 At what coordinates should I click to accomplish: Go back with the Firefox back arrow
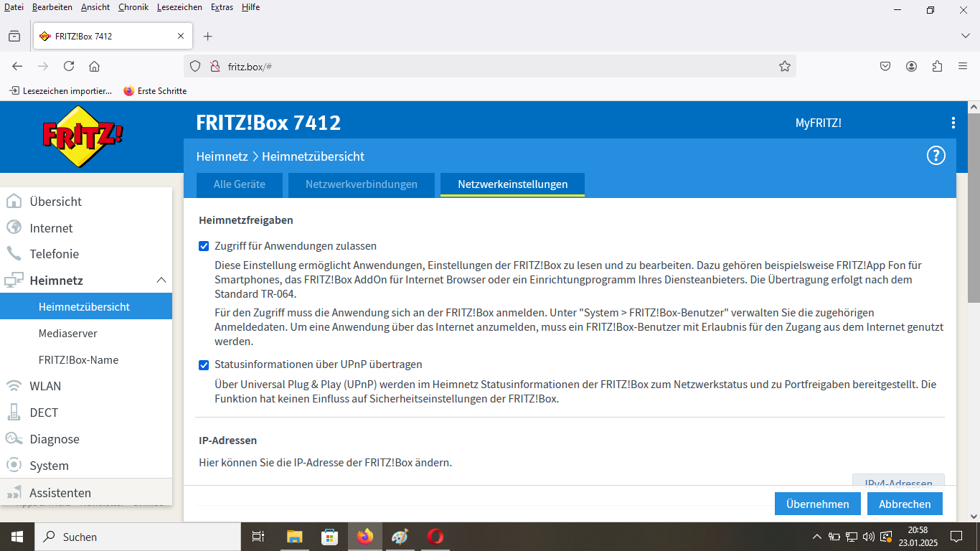click(17, 66)
